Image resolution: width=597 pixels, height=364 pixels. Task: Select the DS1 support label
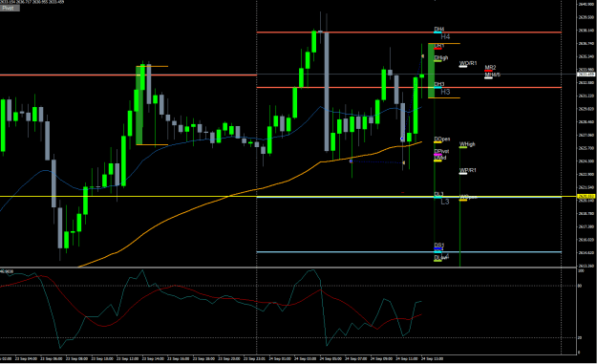pyautogui.click(x=439, y=246)
